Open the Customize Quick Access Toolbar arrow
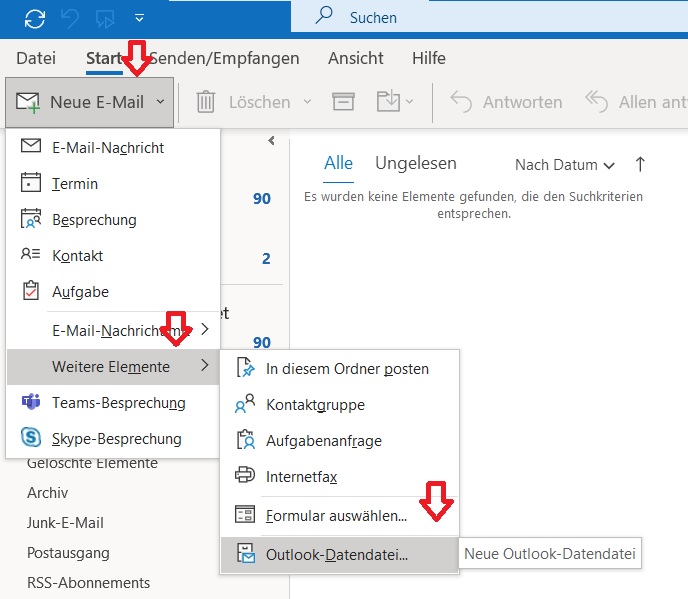This screenshot has width=688, height=599. tap(139, 18)
